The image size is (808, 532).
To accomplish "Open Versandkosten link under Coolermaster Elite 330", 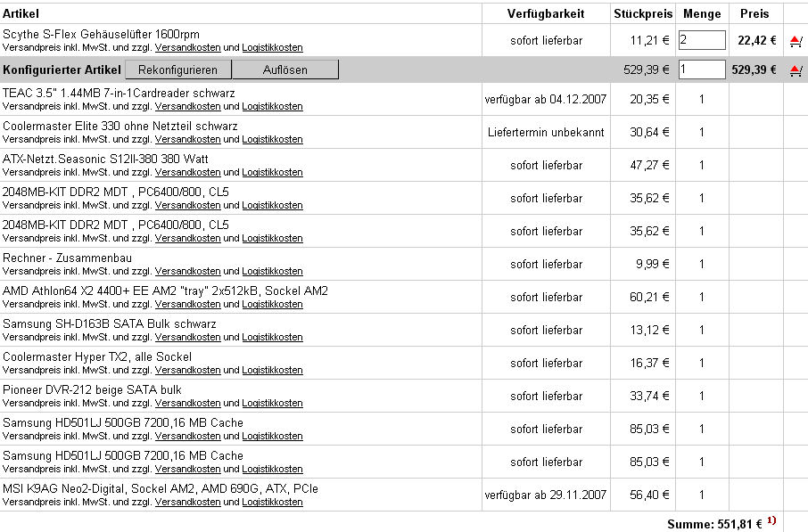I will click(187, 139).
